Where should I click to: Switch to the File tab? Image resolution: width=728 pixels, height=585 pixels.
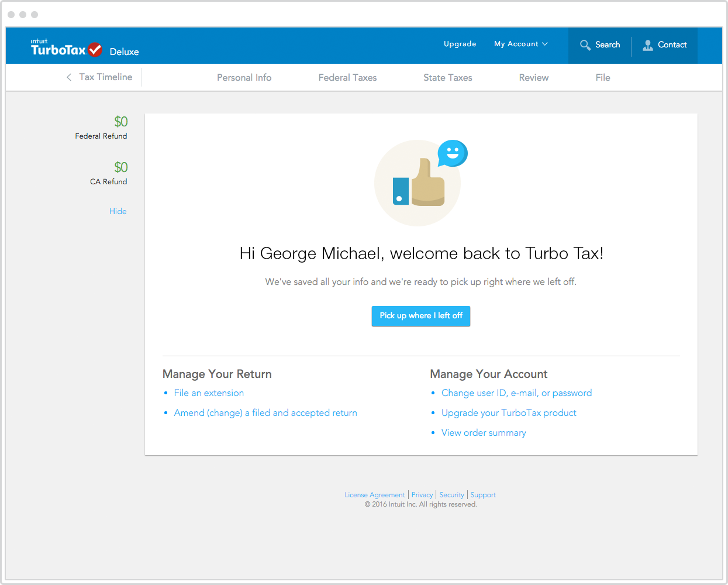coord(603,77)
